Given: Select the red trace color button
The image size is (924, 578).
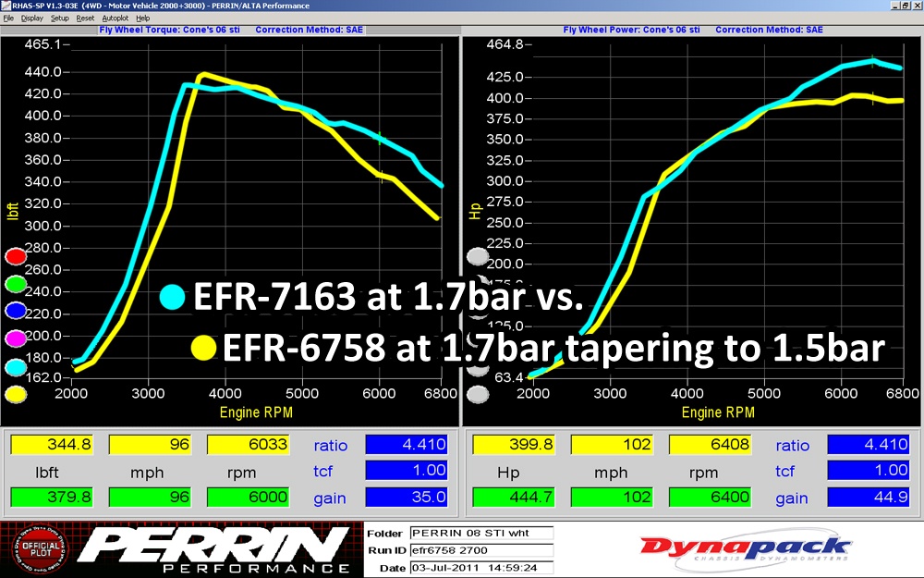Looking at the screenshot, I should 16,256.
